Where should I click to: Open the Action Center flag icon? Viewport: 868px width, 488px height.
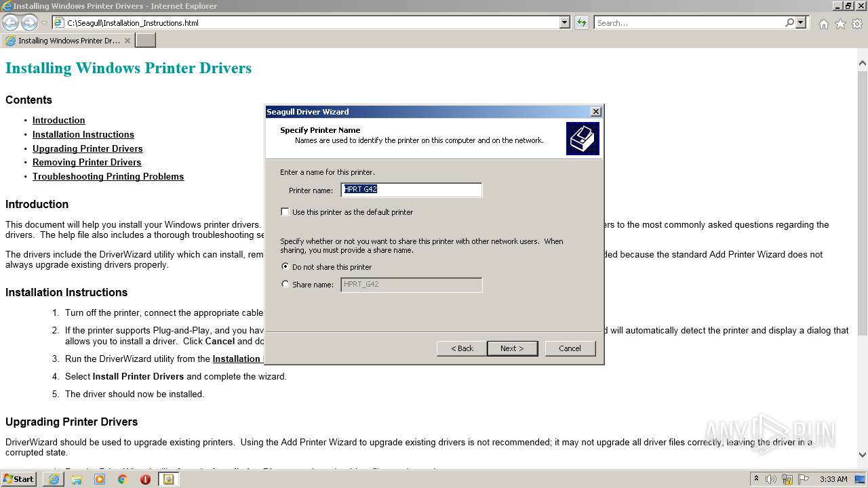[x=803, y=479]
